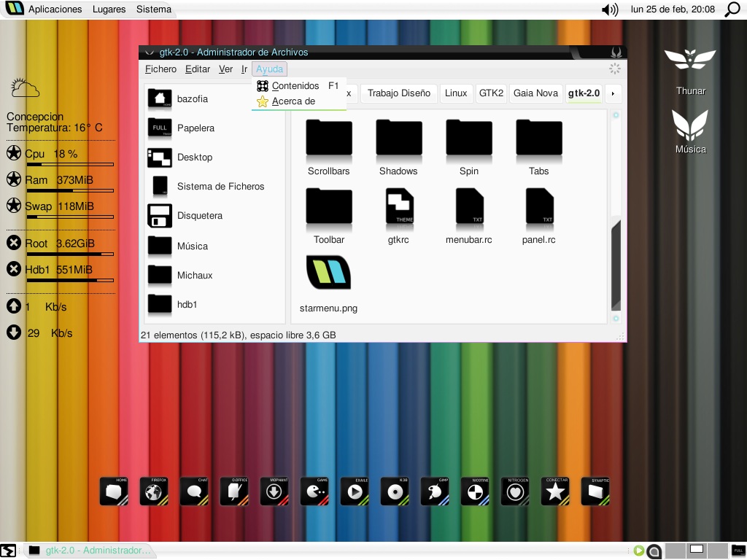
Task: Launch Firefox from the dock
Action: click(154, 491)
